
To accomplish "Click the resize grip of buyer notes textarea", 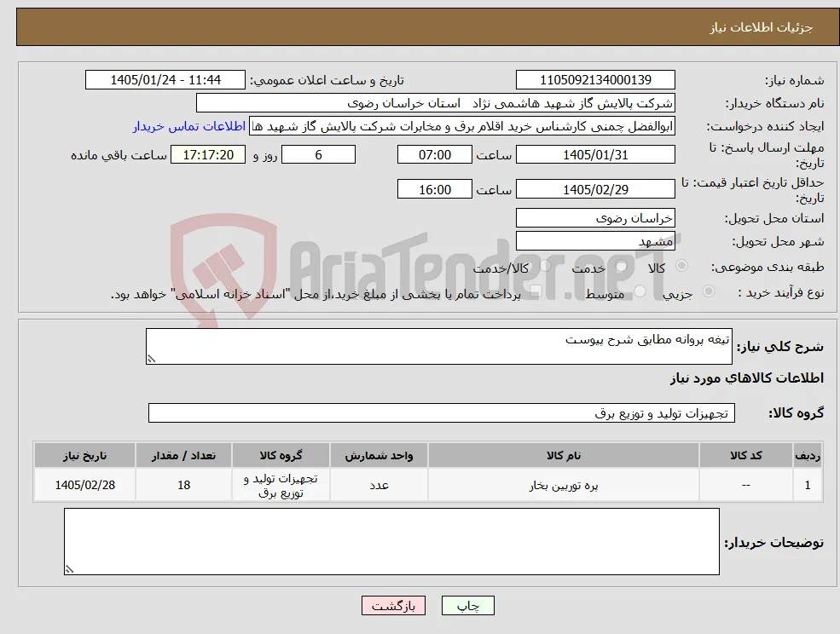I will point(68,570).
